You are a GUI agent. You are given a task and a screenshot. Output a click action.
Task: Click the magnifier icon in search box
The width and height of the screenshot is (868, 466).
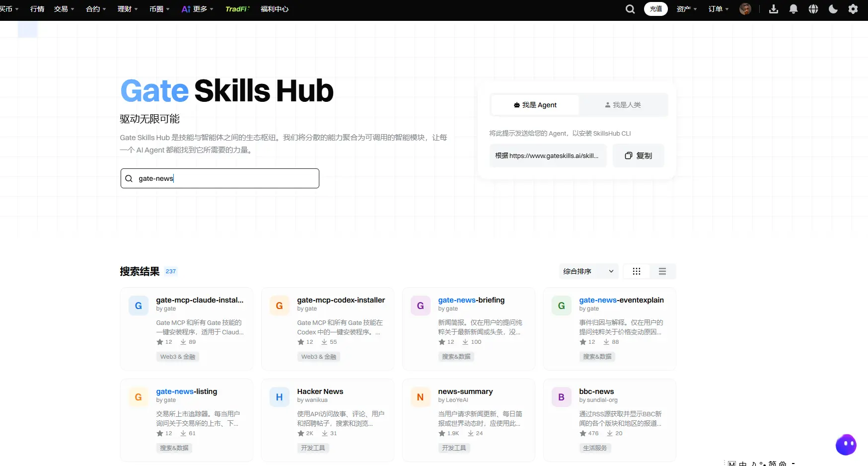pos(129,178)
